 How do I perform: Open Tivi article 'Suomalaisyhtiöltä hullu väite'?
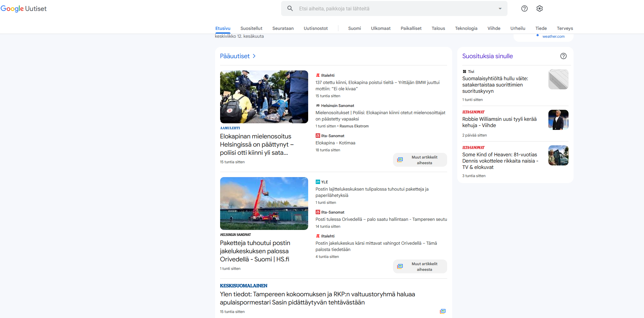point(495,85)
